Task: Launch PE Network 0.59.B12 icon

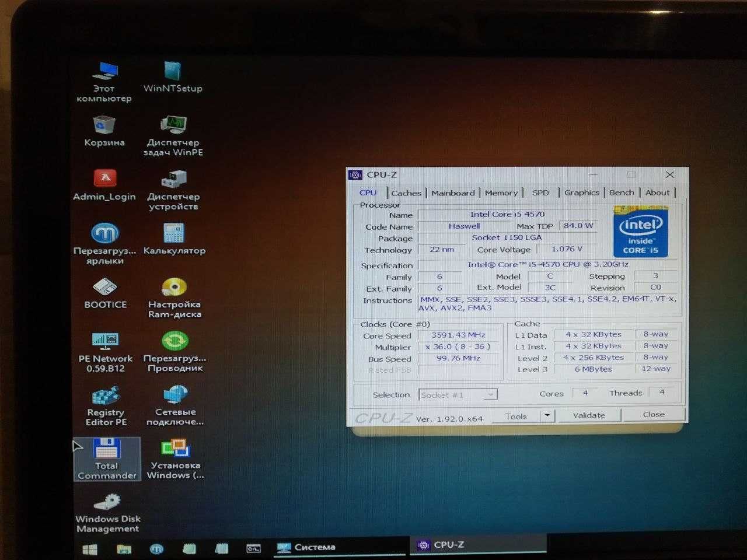Action: tap(105, 352)
